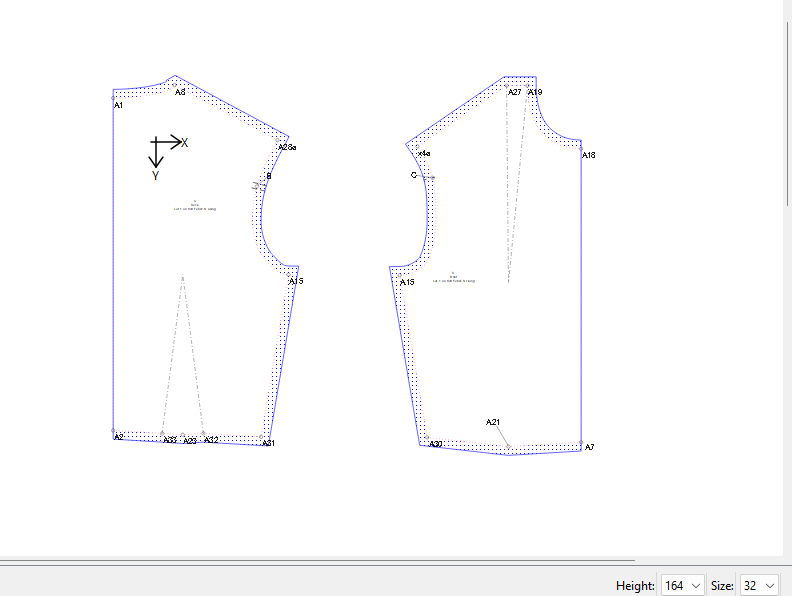The image size is (792, 596).
Task: Click point A2 at the bottom-left corner
Action: tap(113, 432)
